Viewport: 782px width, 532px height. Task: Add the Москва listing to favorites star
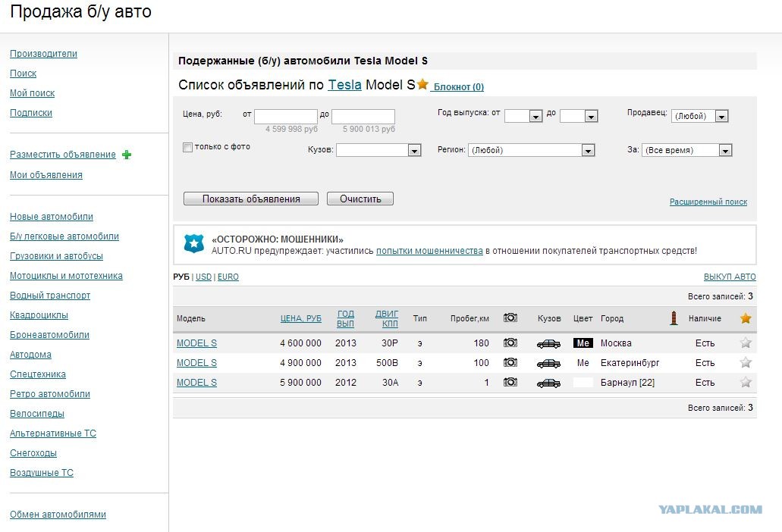click(x=746, y=343)
